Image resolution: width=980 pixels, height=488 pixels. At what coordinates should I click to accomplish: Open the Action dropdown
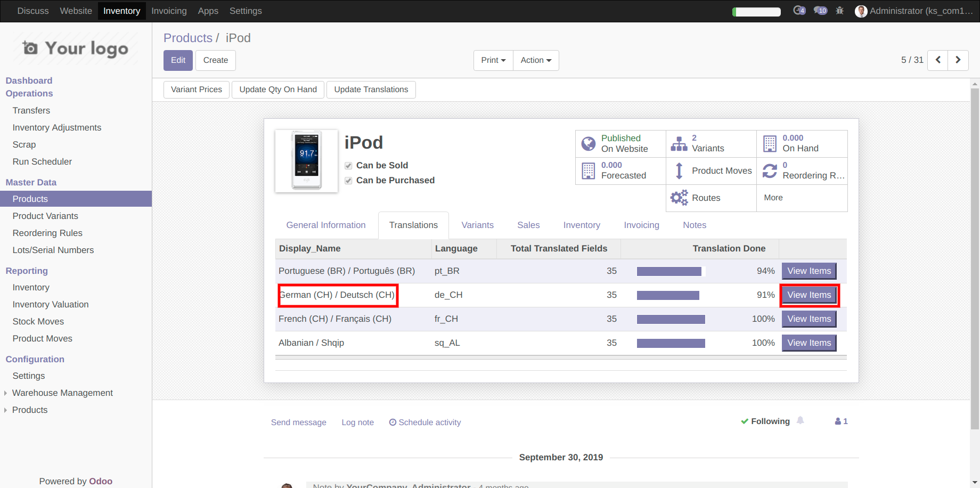tap(536, 60)
